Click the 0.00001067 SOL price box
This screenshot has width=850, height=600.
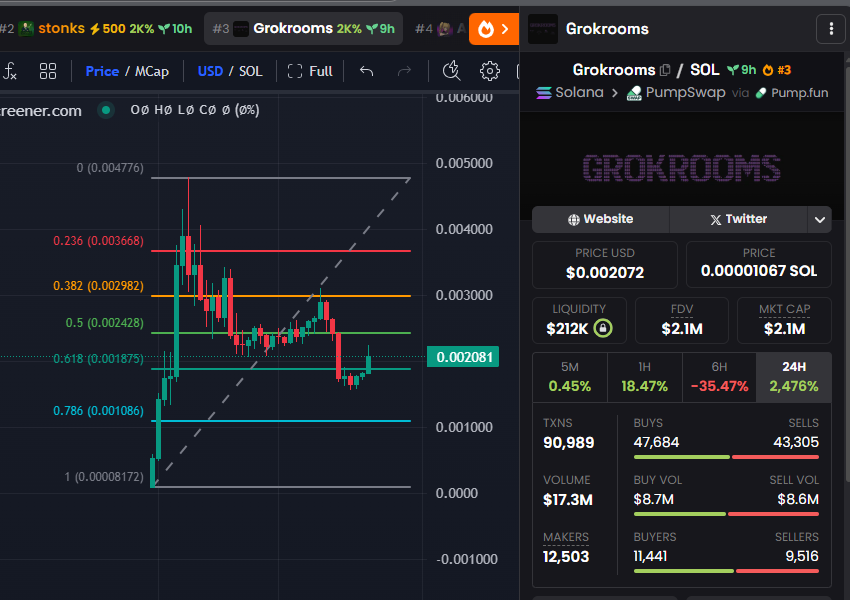[758, 264]
